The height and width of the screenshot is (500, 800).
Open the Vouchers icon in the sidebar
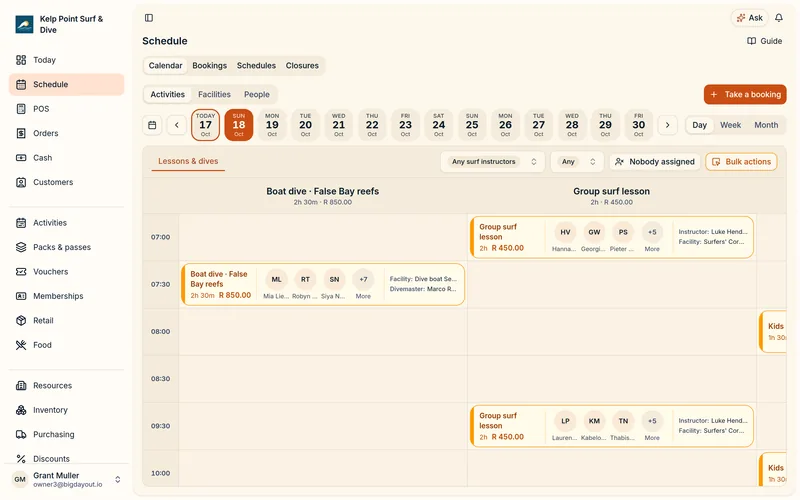[x=21, y=272]
